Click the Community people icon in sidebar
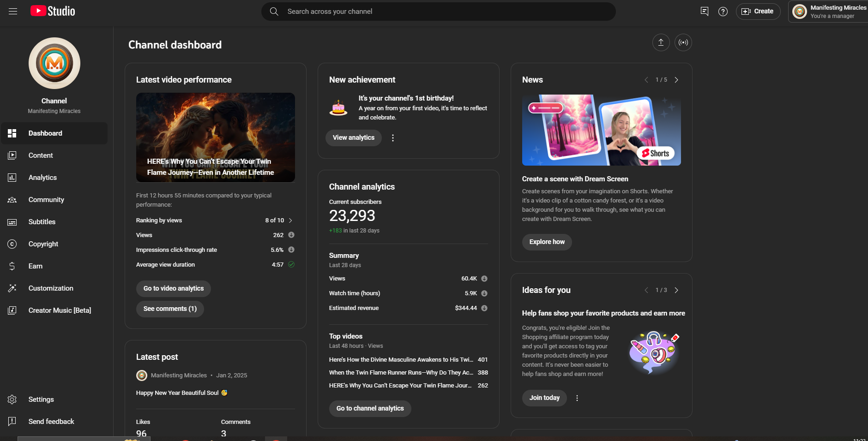 tap(12, 200)
